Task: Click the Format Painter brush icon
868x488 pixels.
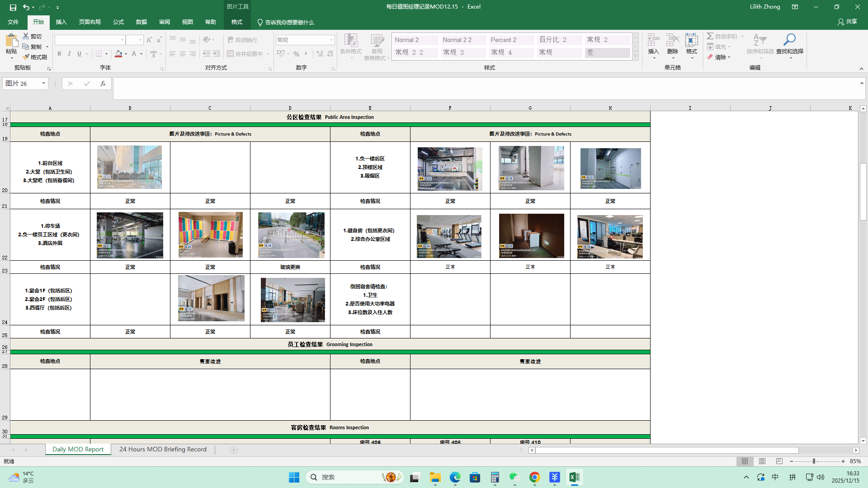Action: pos(26,57)
